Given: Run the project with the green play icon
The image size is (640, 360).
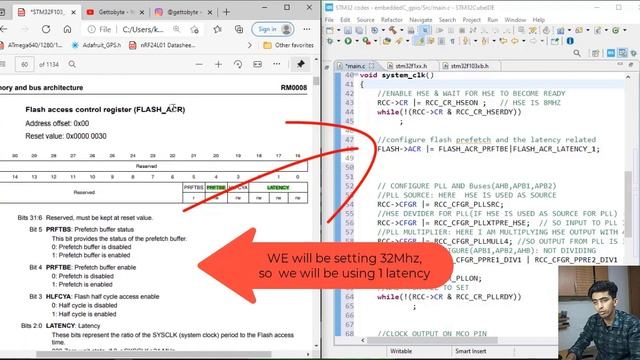Looking at the screenshot, I should coord(348,41).
